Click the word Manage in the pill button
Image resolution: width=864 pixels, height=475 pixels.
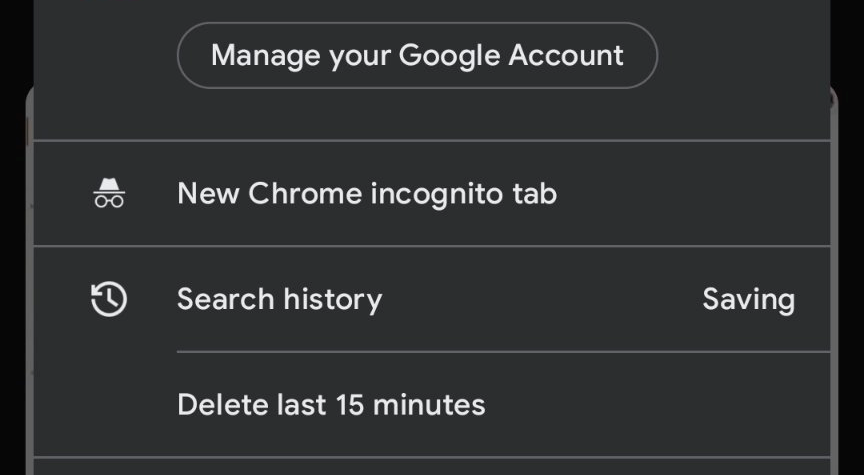[266, 56]
